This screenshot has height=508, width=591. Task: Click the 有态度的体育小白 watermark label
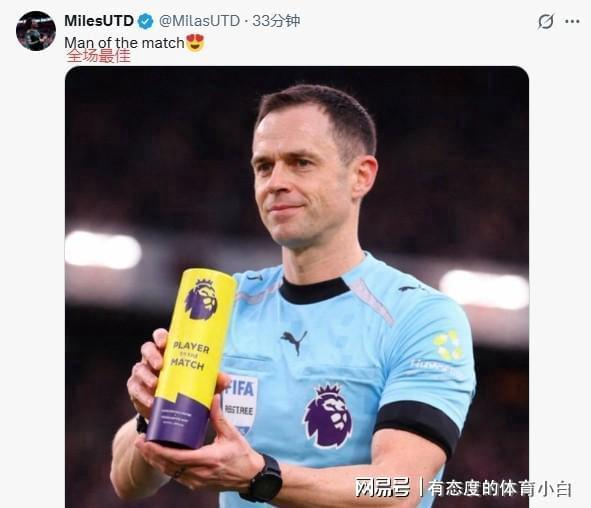pyautogui.click(x=500, y=488)
